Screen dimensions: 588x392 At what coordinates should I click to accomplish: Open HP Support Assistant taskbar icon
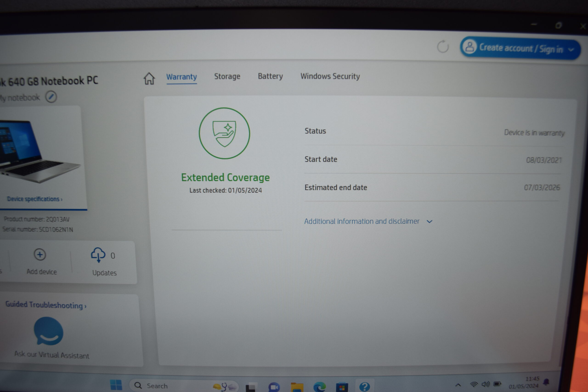(x=365, y=387)
